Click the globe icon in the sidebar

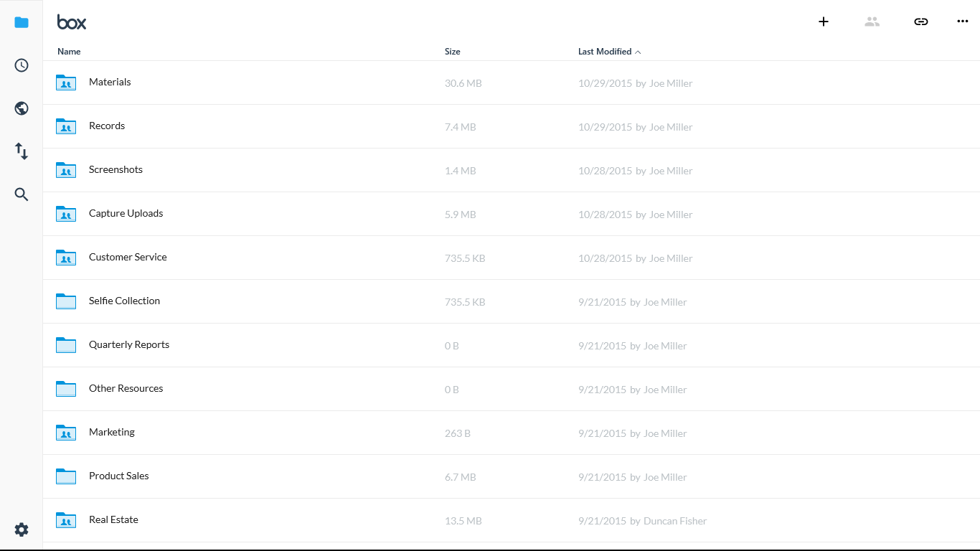click(22, 108)
